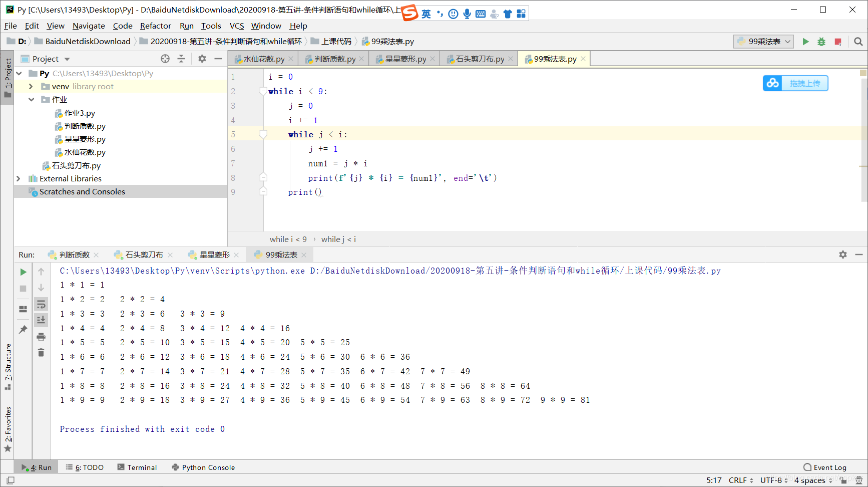Open Sogou skin shirt icon
This screenshot has height=487, width=868.
coord(508,14)
